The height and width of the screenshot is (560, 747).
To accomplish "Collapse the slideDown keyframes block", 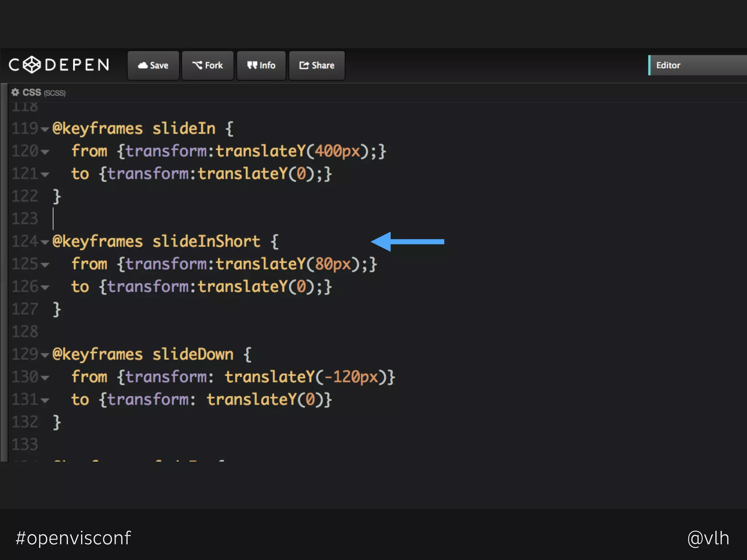I will coord(45,355).
